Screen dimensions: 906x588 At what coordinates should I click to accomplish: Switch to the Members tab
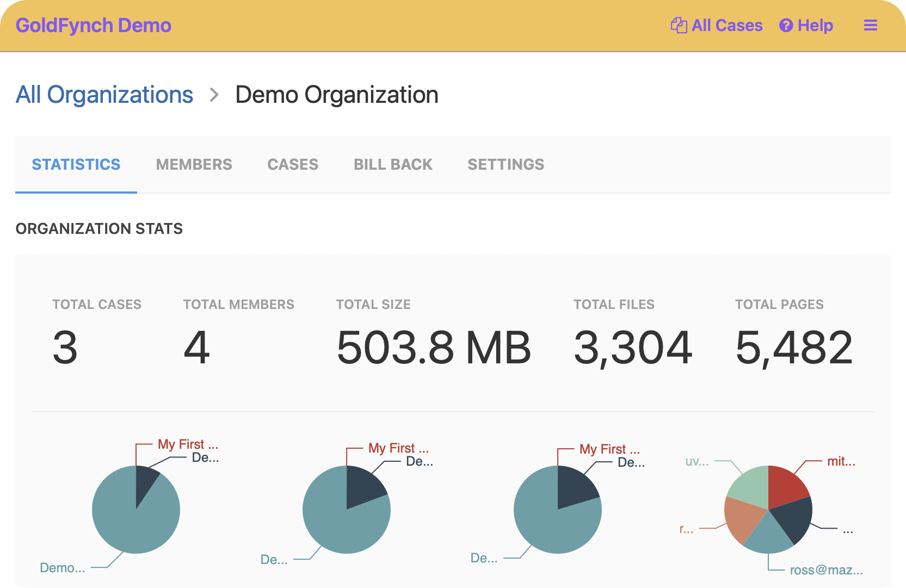(x=194, y=164)
